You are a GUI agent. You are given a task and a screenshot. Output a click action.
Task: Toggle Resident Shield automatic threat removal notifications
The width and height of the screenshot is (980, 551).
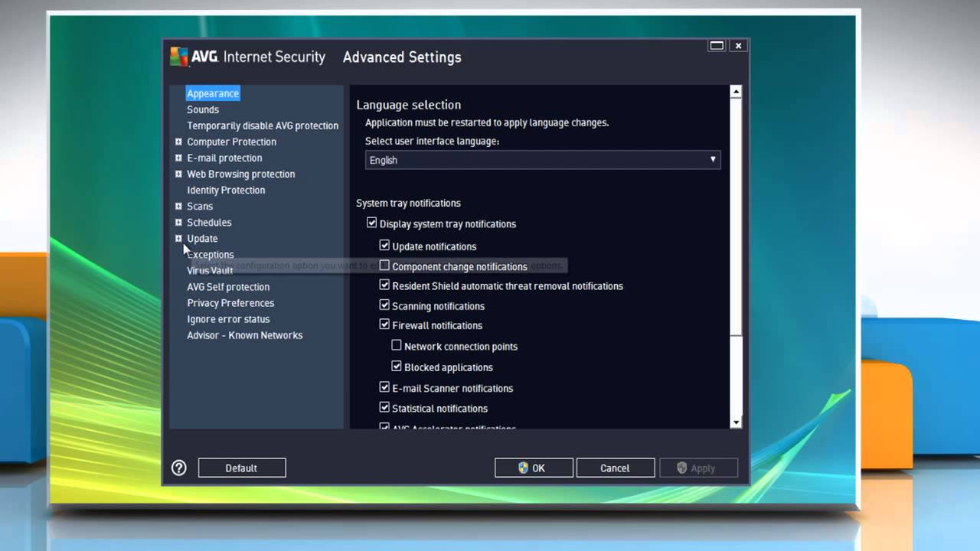pyautogui.click(x=384, y=285)
